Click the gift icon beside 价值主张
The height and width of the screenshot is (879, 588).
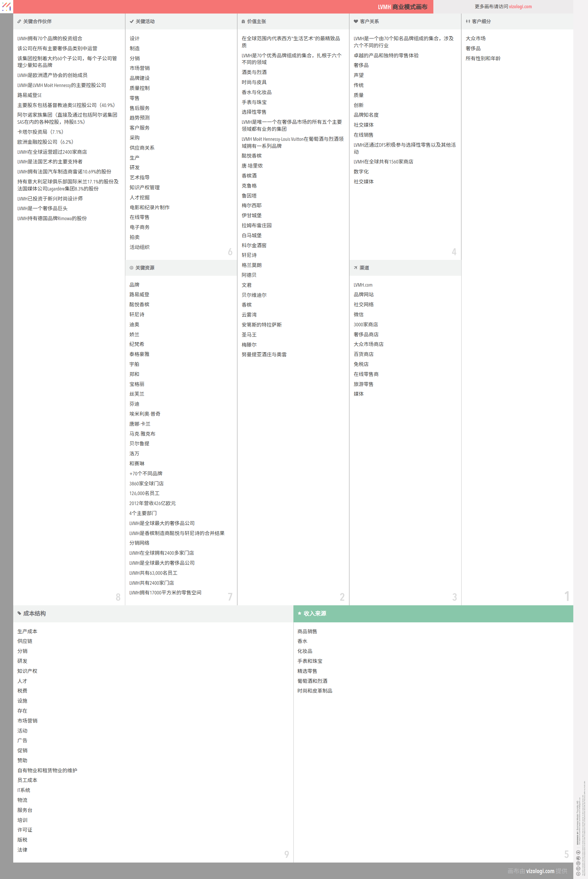(x=243, y=21)
